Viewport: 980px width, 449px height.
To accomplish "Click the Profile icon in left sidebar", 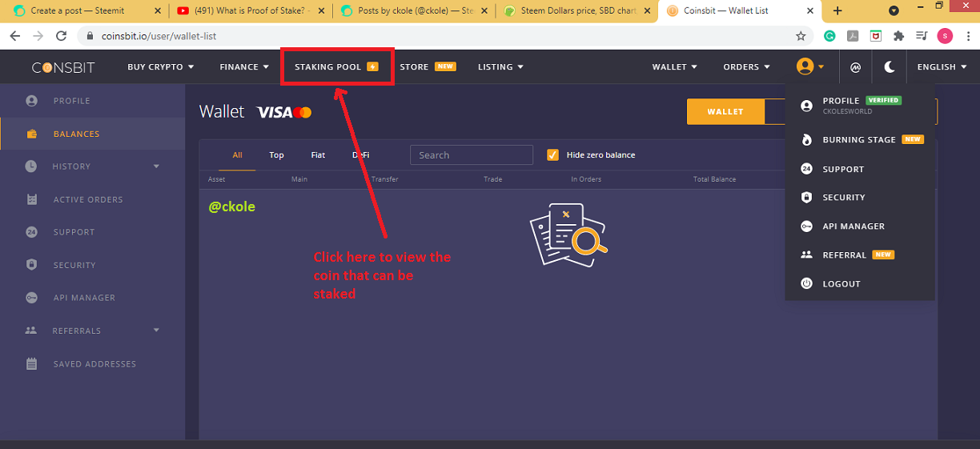I will (x=32, y=101).
